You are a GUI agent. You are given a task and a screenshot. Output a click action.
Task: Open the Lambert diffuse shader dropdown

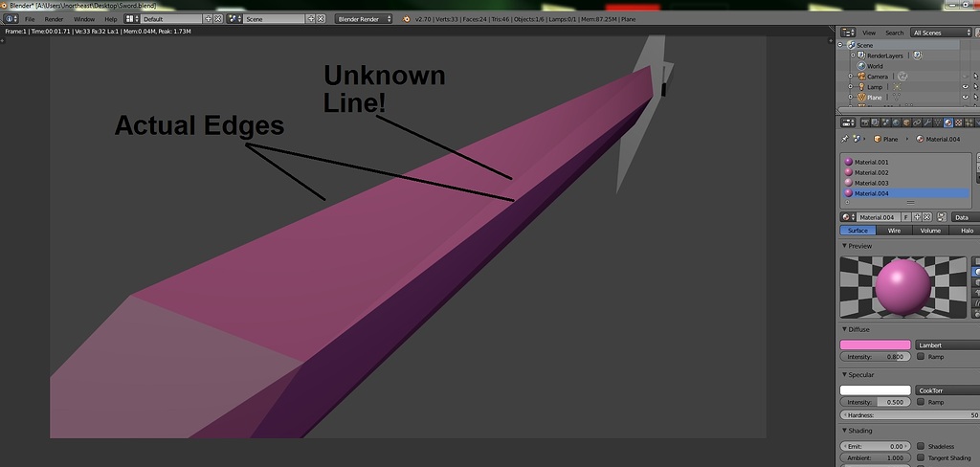click(947, 345)
